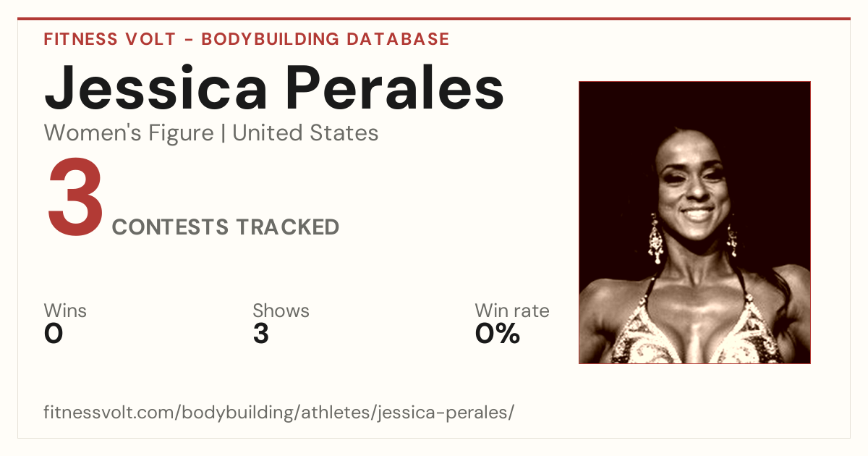Click the Wins stat label
The image size is (868, 456).
[x=65, y=311]
